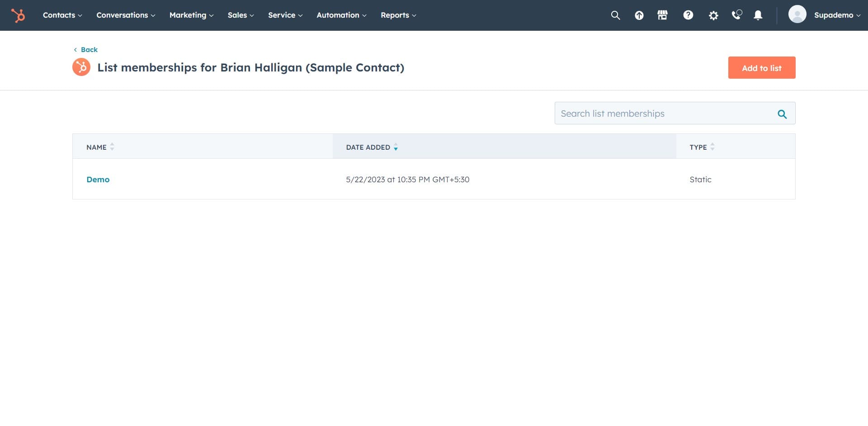Viewport: 868px width, 426px height.
Task: Expand the Supademo account menu
Action: coord(836,15)
